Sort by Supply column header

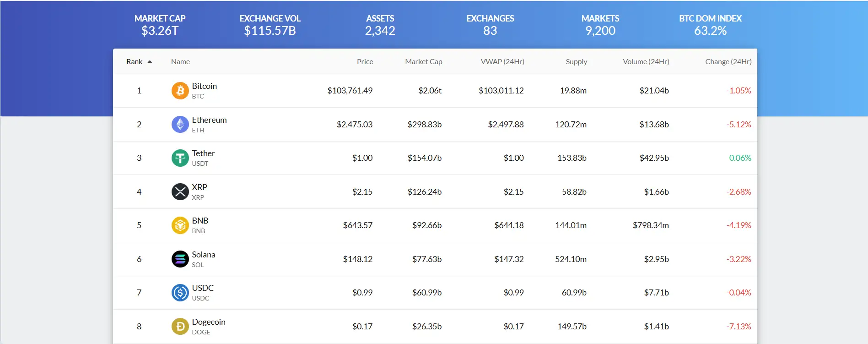coord(576,62)
